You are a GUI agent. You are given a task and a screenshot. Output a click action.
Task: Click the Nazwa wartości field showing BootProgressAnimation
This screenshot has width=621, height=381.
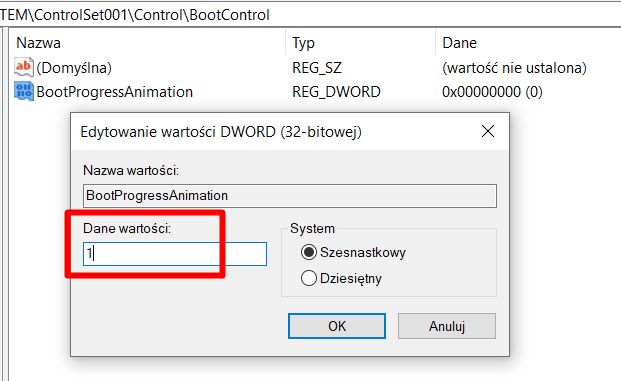290,196
